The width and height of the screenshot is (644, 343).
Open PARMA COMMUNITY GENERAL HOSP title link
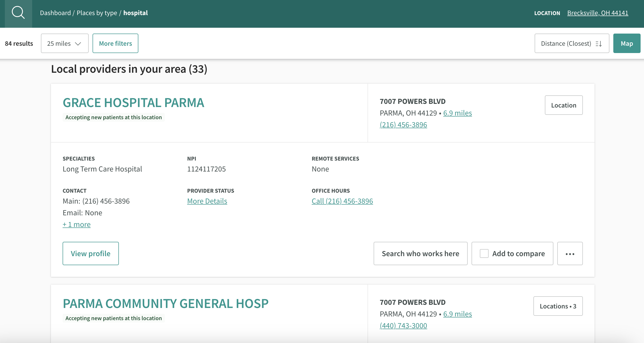[165, 304]
